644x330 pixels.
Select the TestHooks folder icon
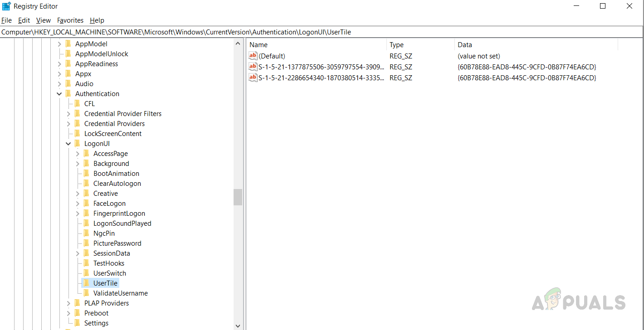pyautogui.click(x=87, y=263)
